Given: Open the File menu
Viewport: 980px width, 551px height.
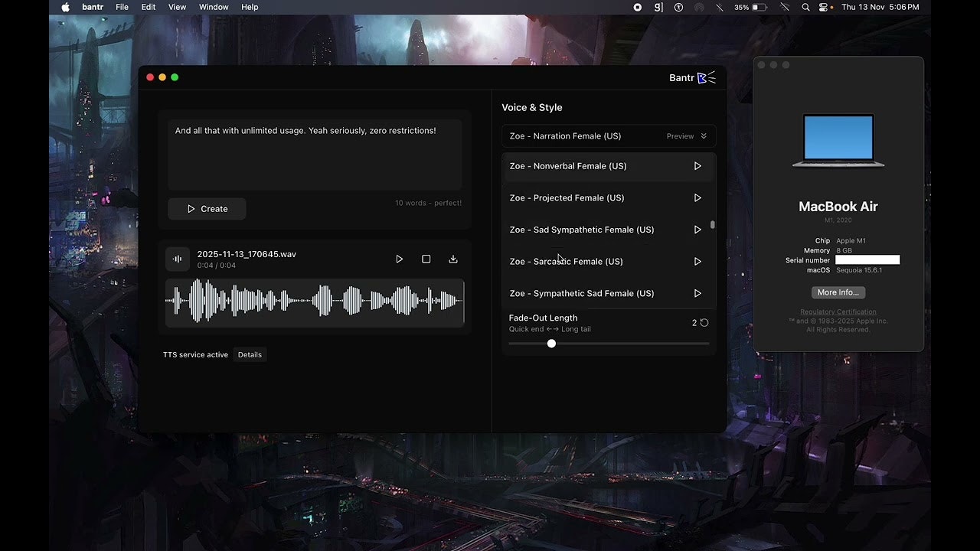Looking at the screenshot, I should coord(122,7).
